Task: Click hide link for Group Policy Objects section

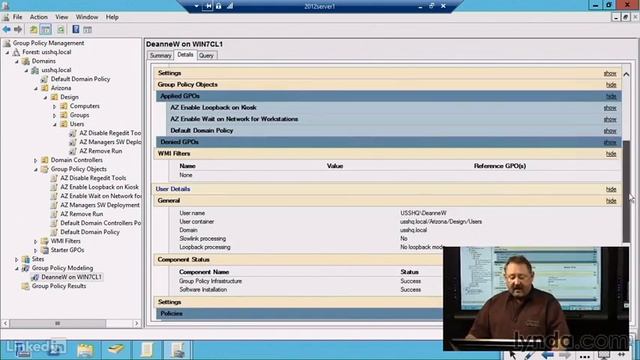Action: (611, 85)
